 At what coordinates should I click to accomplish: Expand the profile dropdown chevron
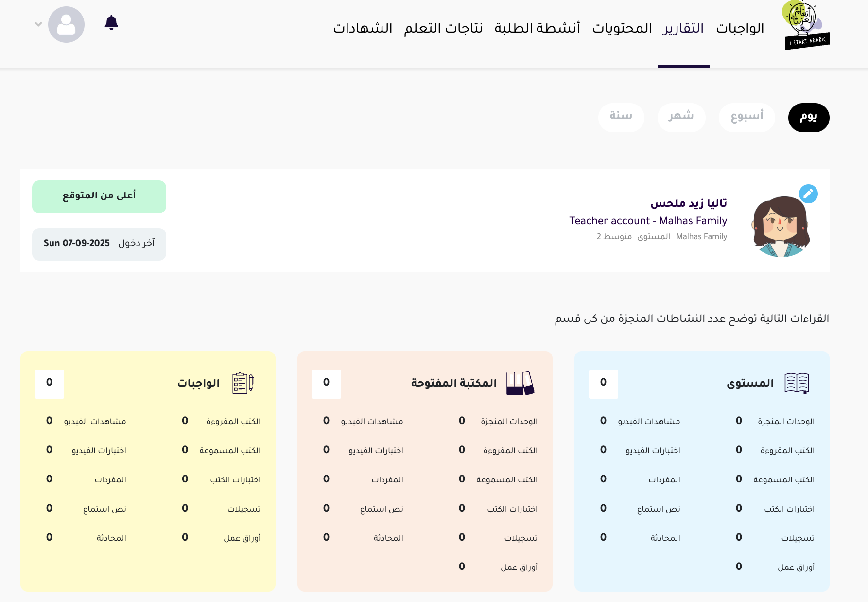pyautogui.click(x=38, y=24)
